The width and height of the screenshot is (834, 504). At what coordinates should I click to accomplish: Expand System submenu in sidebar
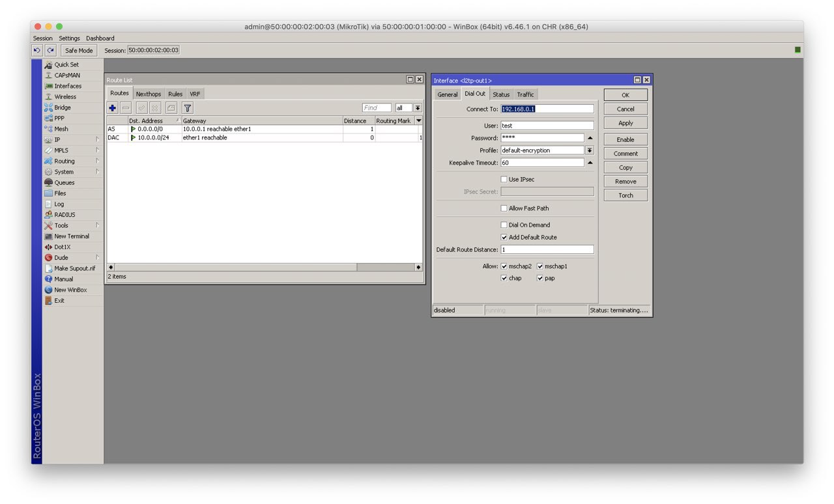pyautogui.click(x=97, y=172)
